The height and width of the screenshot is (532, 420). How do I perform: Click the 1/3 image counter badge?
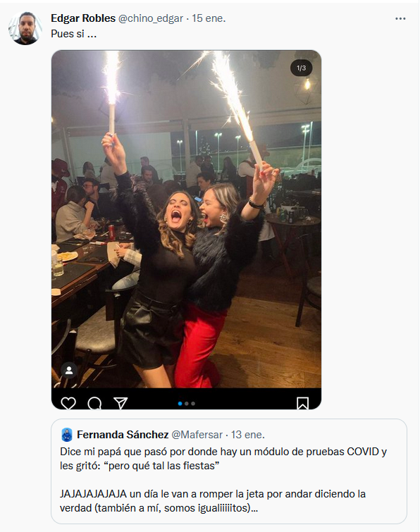tap(302, 68)
